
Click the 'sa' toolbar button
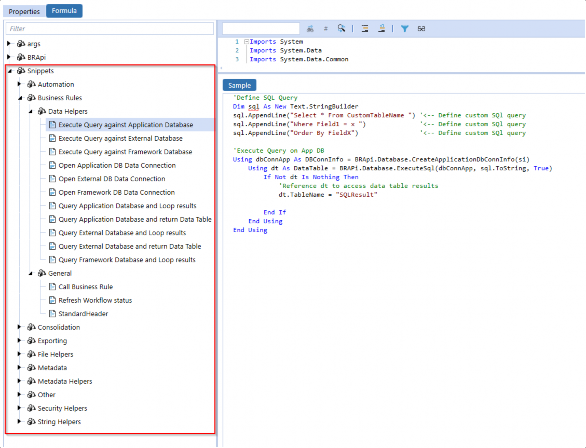pyautogui.click(x=421, y=28)
